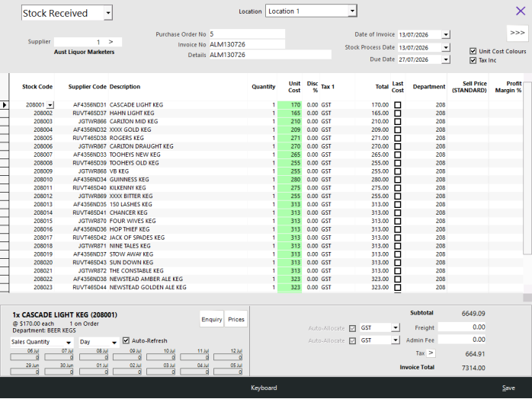Select the row pointer for CASCADE LIGHT KEG

click(5, 105)
